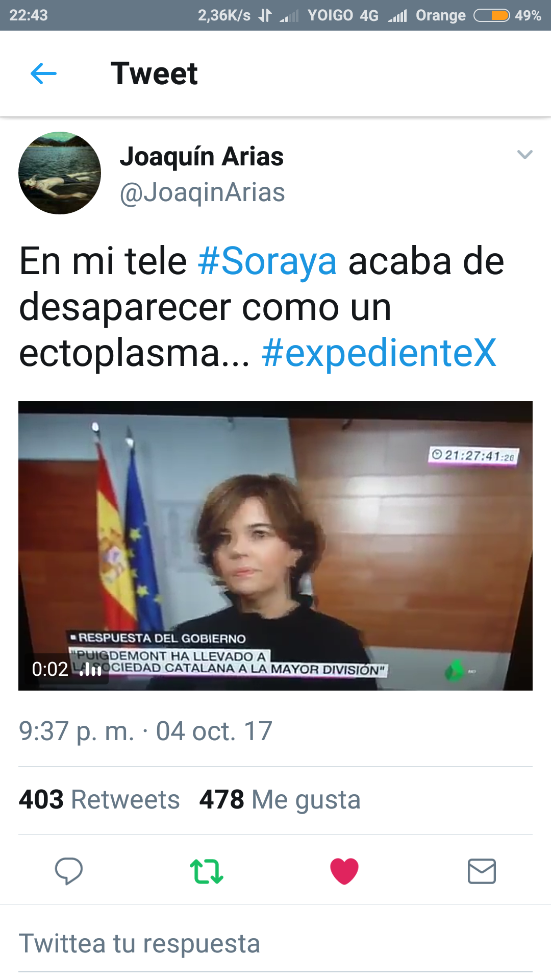Tap the data transfer arrows icon

265,15
